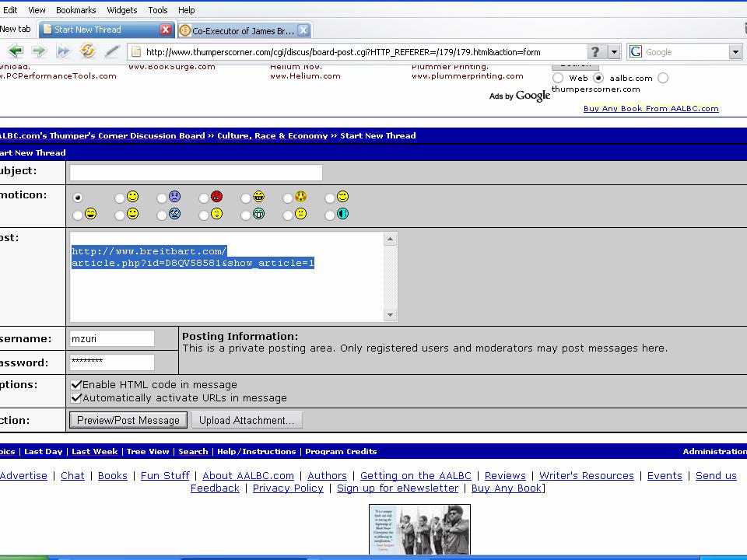Click the book cover image at bottom

[419, 530]
